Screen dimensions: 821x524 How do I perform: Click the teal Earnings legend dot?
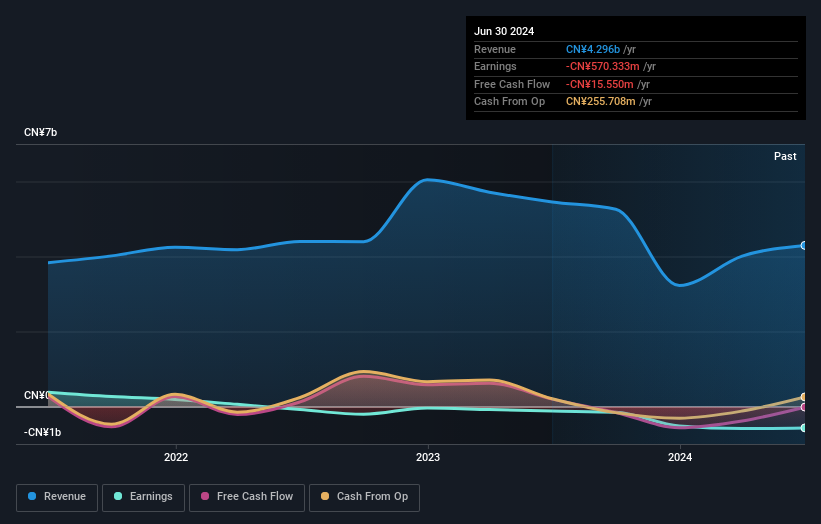(118, 496)
